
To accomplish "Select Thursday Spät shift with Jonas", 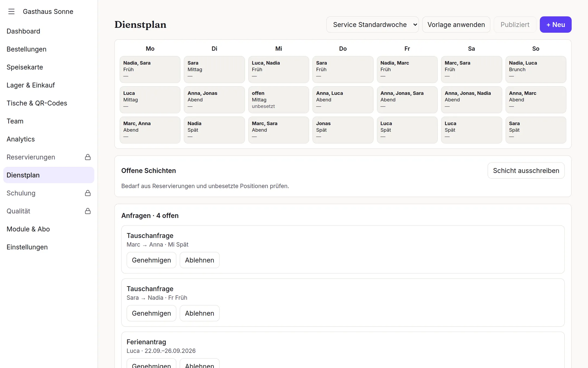I will click(343, 130).
